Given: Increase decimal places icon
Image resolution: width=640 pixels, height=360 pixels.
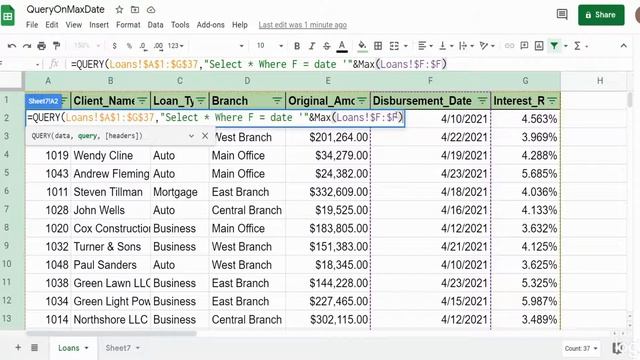Looking at the screenshot, I should [x=158, y=46].
